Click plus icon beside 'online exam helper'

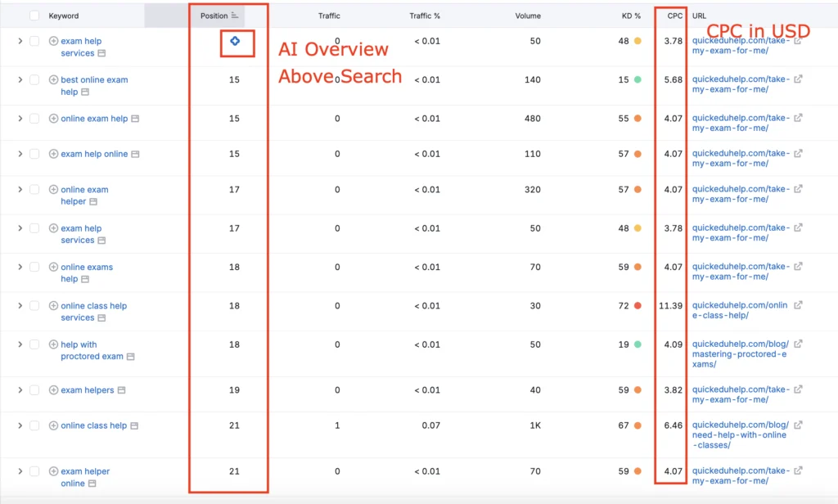pos(53,189)
